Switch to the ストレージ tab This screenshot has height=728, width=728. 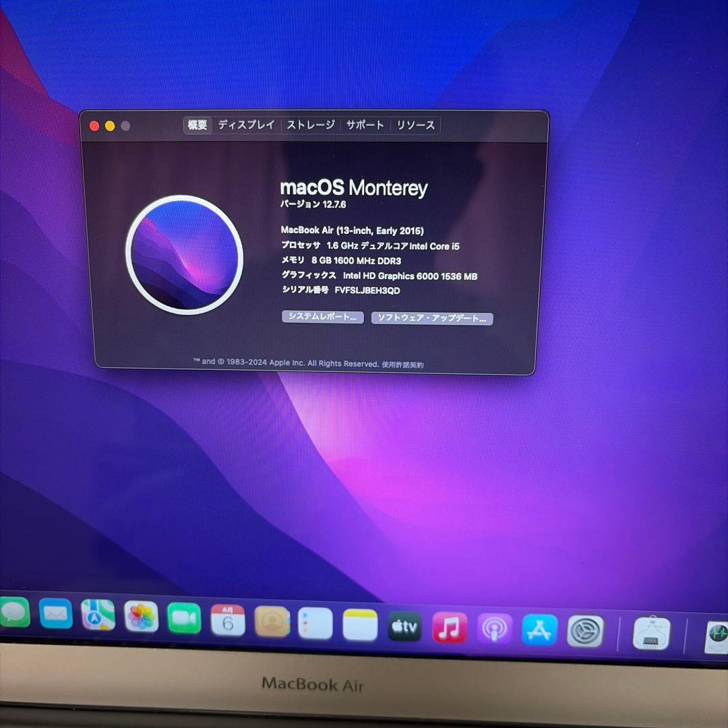[x=311, y=125]
